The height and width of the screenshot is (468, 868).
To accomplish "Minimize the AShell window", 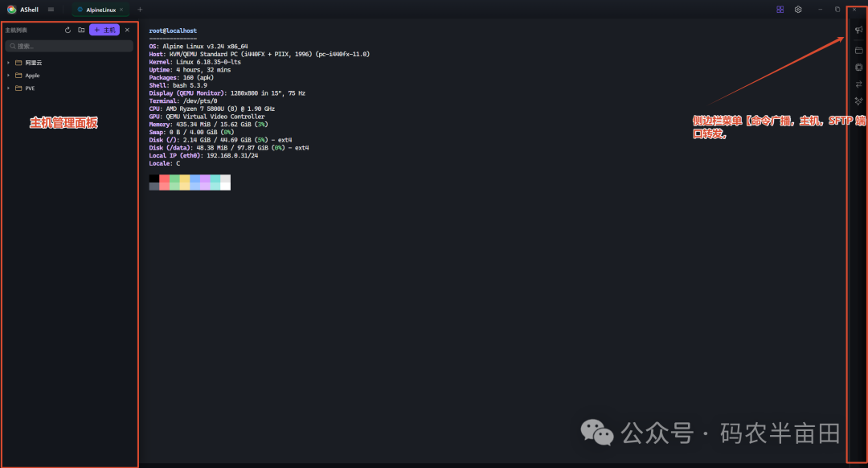I will point(820,10).
